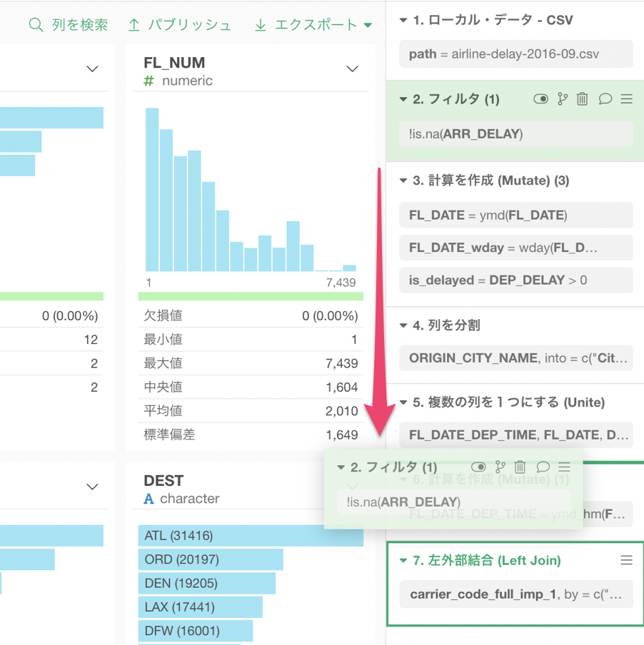Image resolution: width=644 pixels, height=645 pixels.
Task: Click the publish upload arrow icon
Action: pos(134,25)
